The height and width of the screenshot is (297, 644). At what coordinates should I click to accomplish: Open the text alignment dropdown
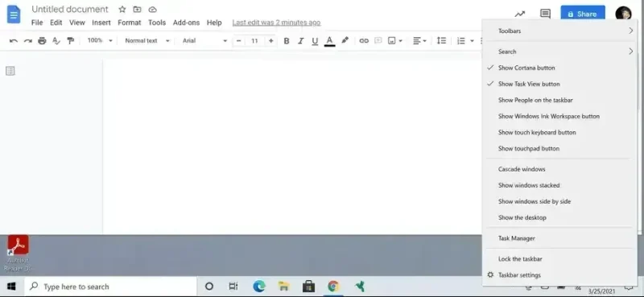pos(419,41)
